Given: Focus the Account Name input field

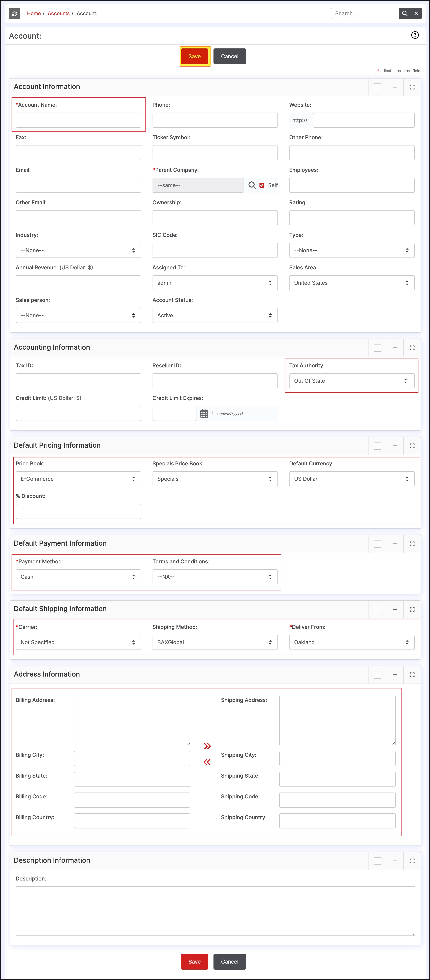Looking at the screenshot, I should [78, 120].
